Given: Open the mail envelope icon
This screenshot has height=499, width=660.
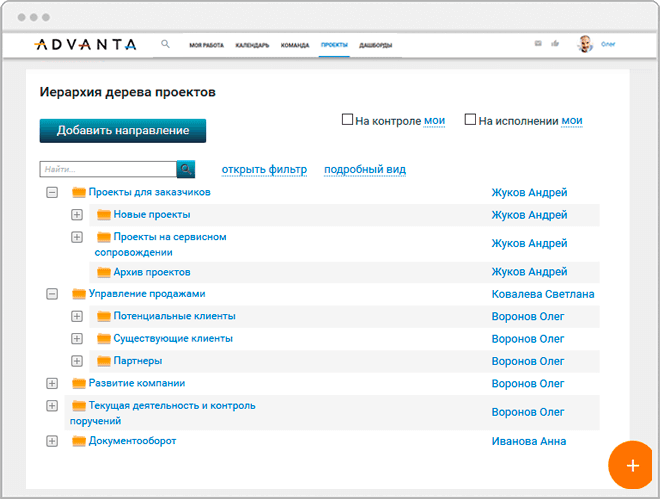Looking at the screenshot, I should 538,44.
